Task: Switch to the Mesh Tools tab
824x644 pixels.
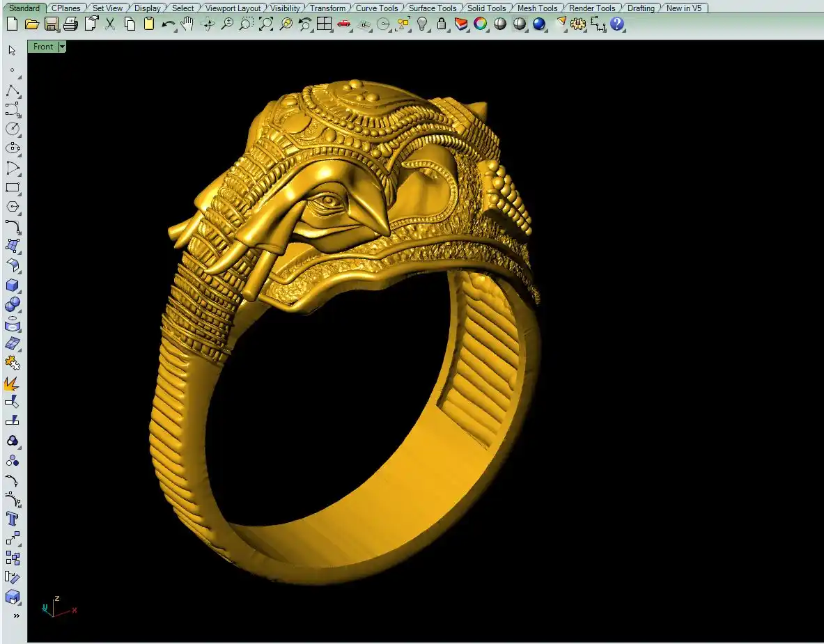Action: (537, 8)
